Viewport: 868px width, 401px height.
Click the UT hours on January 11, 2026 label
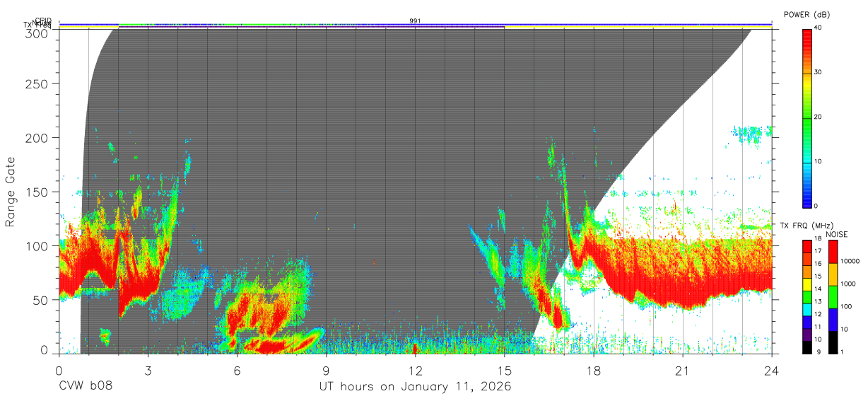point(415,387)
